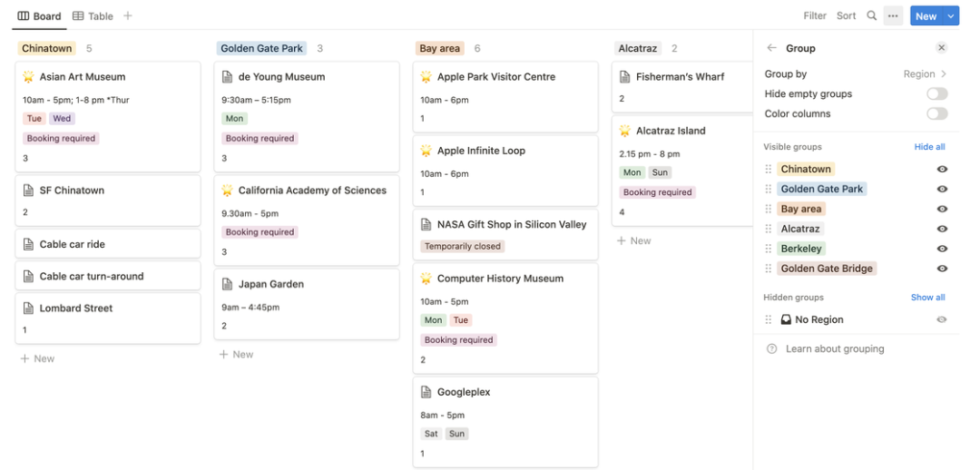
Task: Enable the Color columns switch
Action: [x=936, y=113]
